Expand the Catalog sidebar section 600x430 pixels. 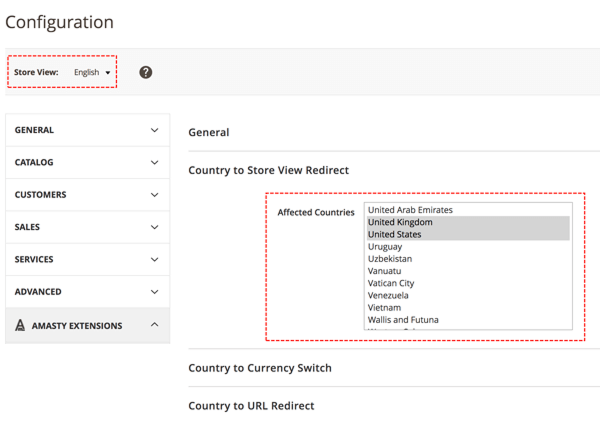click(x=87, y=162)
